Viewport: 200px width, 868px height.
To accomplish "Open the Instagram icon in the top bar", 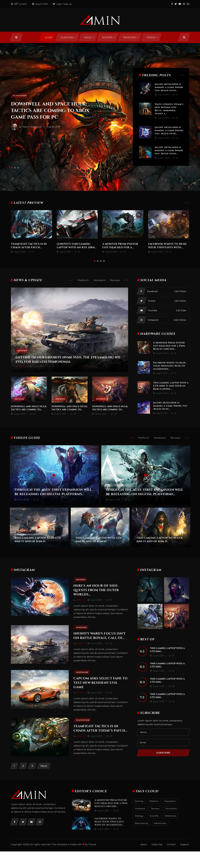I will [x=184, y=4].
